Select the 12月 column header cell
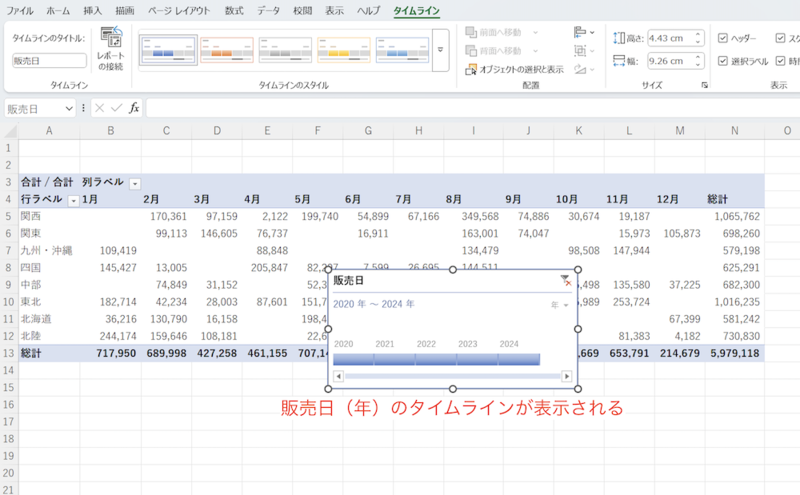Image resolution: width=800 pixels, height=495 pixels. pos(680,199)
